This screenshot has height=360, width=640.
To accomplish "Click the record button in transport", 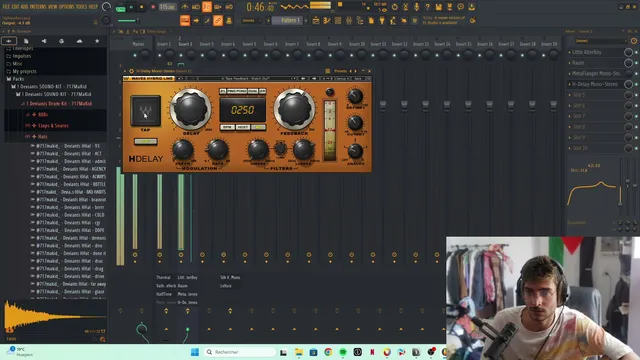I will point(153,7).
